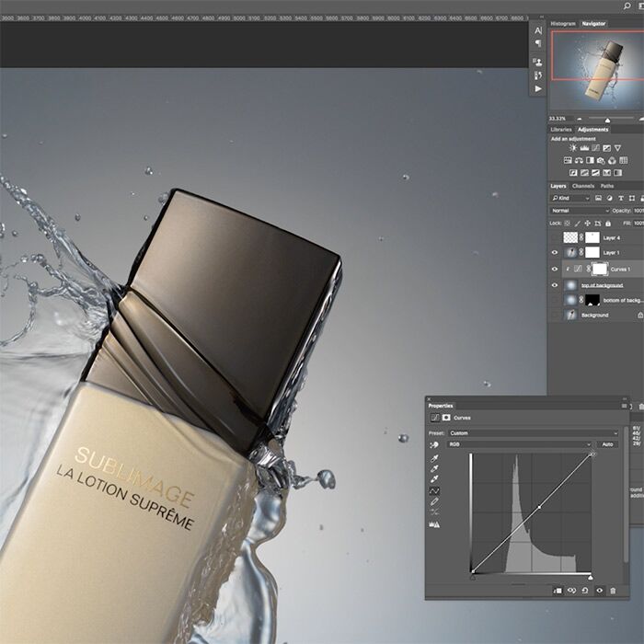644x644 pixels.
Task: Hide the Layer 1 layer
Action: [x=554, y=252]
